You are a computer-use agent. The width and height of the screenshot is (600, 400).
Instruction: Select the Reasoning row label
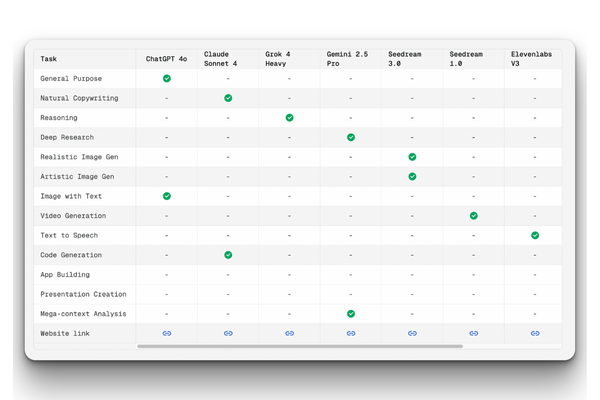pos(59,118)
